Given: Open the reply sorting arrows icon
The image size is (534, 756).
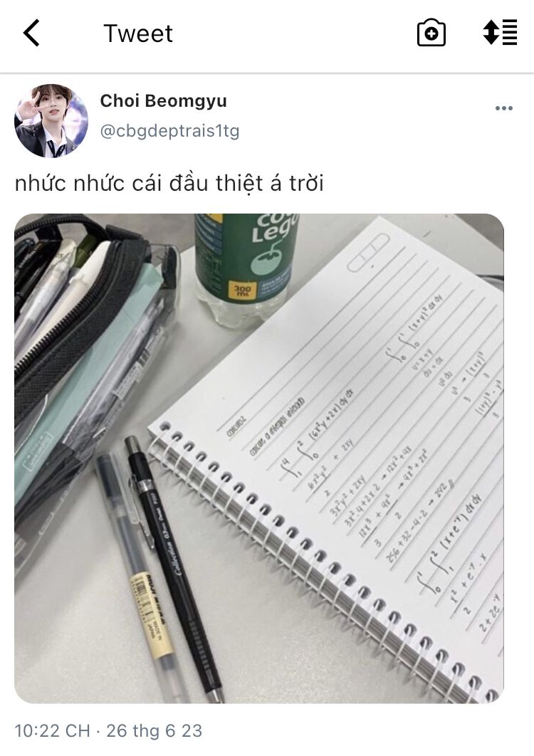Looking at the screenshot, I should pyautogui.click(x=501, y=33).
